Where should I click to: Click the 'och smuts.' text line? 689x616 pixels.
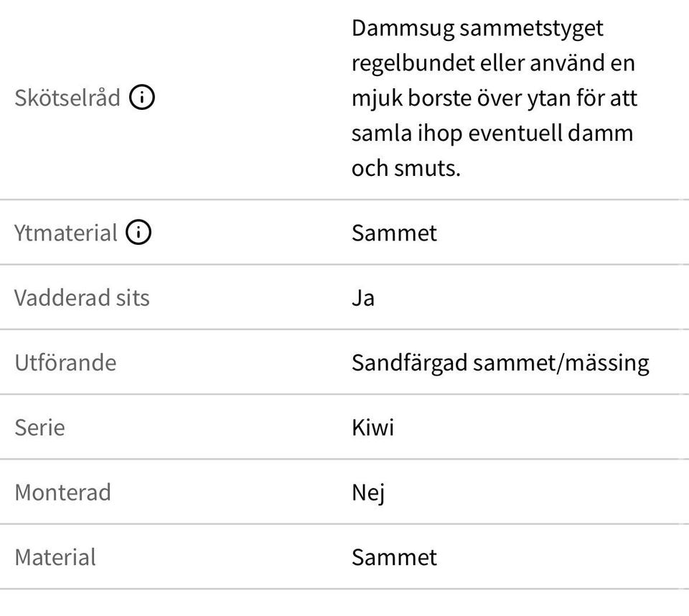406,169
